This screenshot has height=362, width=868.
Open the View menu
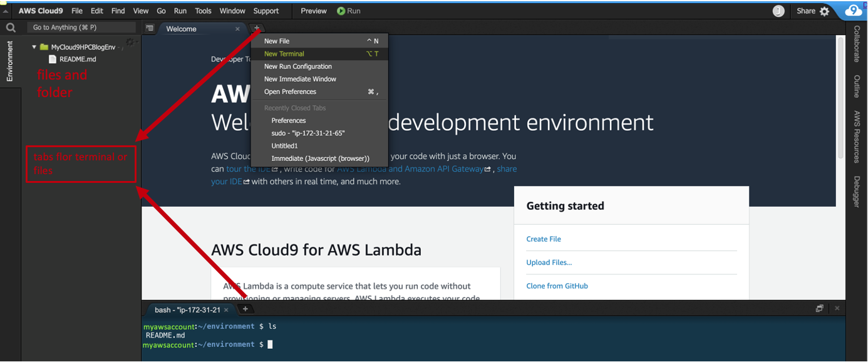point(141,11)
